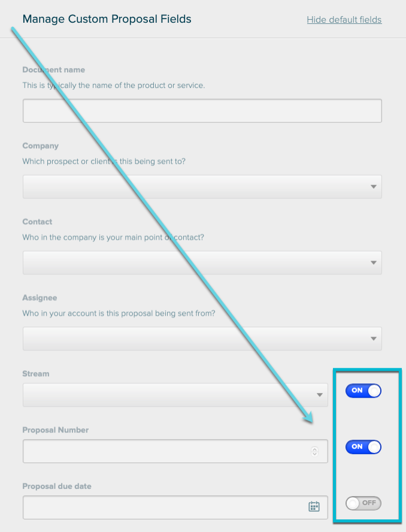Open the Contact dropdown list
Image resolution: width=406 pixels, height=532 pixels.
click(202, 262)
